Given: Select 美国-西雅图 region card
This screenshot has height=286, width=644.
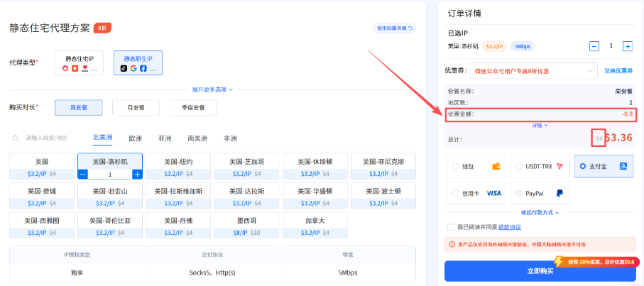Looking at the screenshot, I should coord(41,225).
